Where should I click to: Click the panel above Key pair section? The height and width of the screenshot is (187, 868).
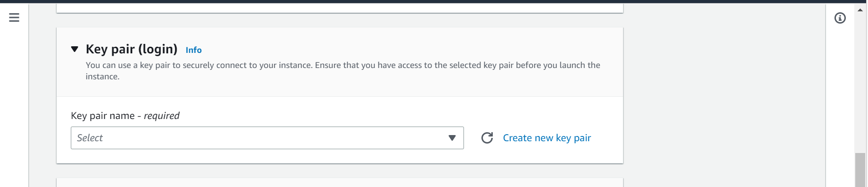[x=340, y=8]
